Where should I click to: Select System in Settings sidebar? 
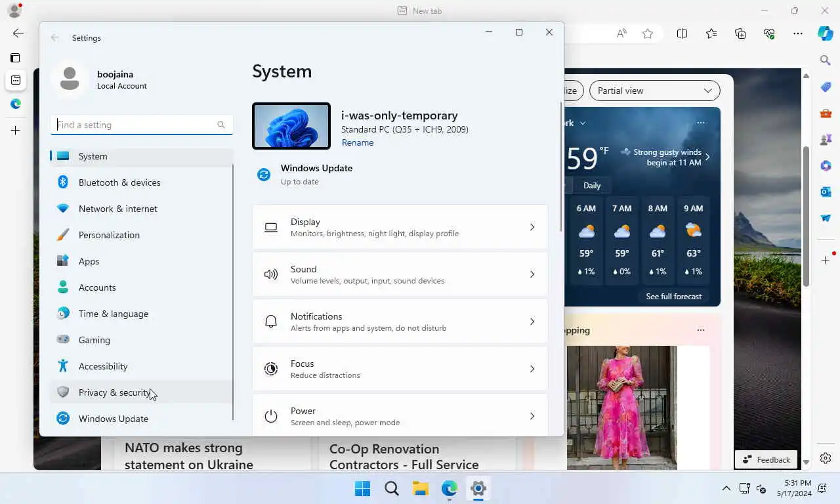pyautogui.click(x=141, y=156)
